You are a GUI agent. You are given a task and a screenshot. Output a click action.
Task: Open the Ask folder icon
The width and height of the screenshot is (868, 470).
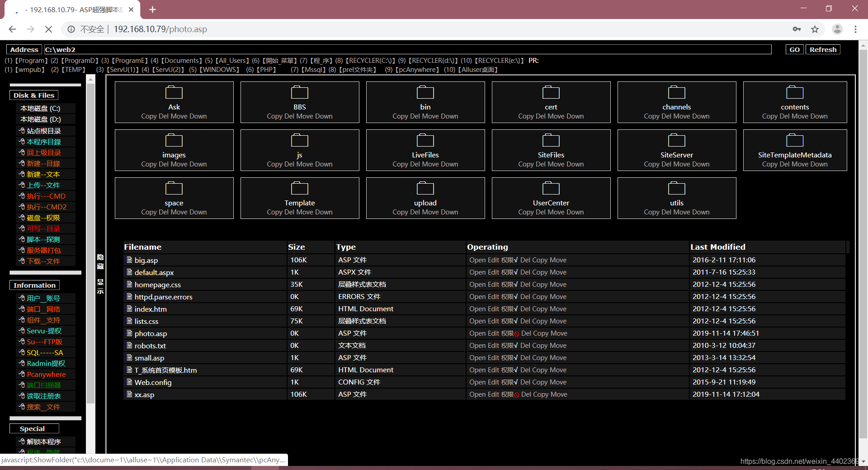174,93
